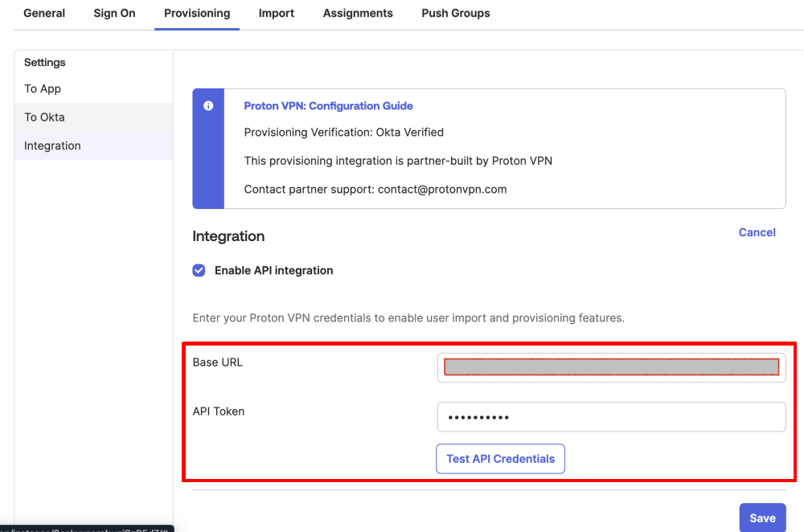This screenshot has height=532, width=804.
Task: Select the Provisioning tab
Action: click(x=197, y=14)
